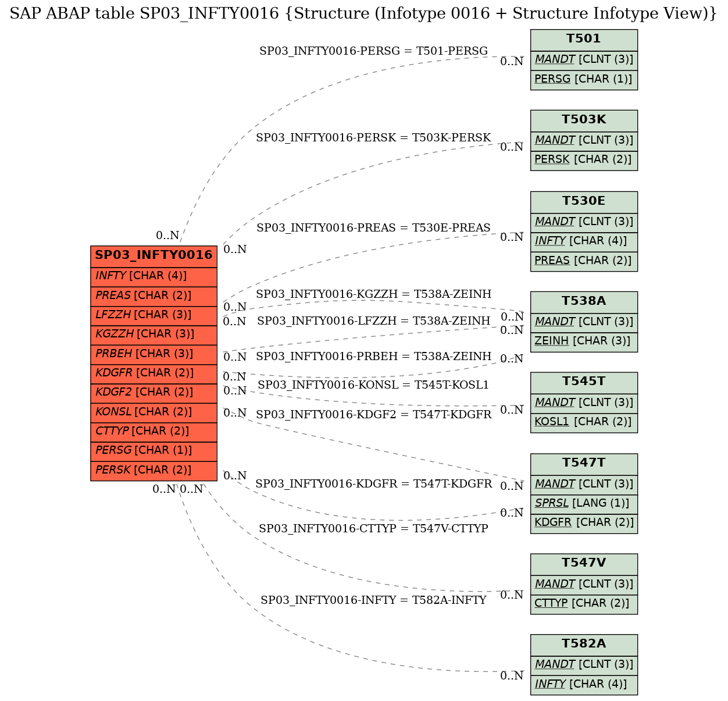Click the CTTYP = T547V-CTTYP relation label
Image resolution: width=728 pixels, height=701 pixels.
(373, 529)
